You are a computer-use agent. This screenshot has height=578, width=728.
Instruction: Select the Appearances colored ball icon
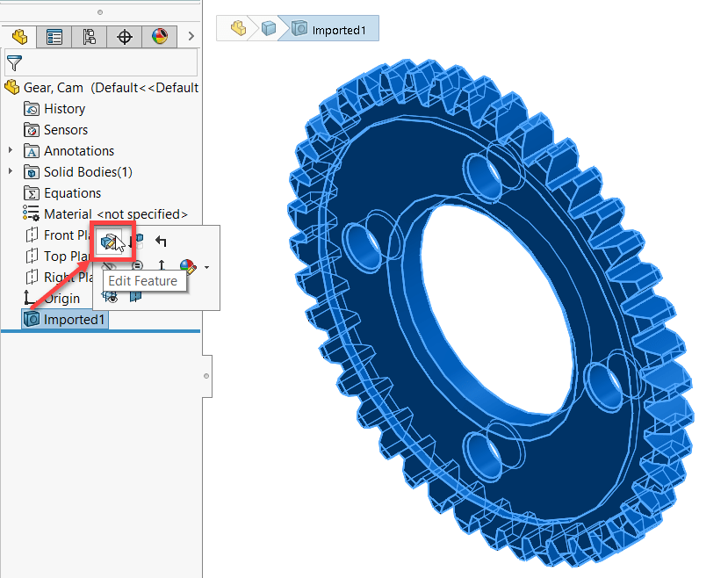(189, 267)
